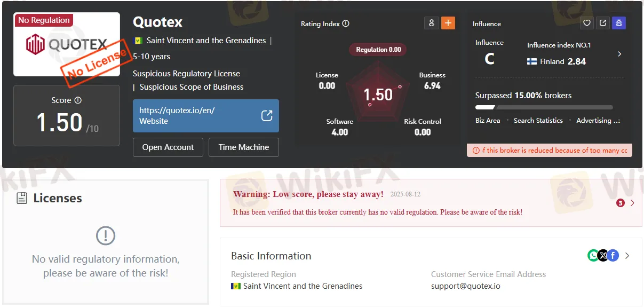
Task: Click the No Regulation tag
Action: tap(44, 20)
